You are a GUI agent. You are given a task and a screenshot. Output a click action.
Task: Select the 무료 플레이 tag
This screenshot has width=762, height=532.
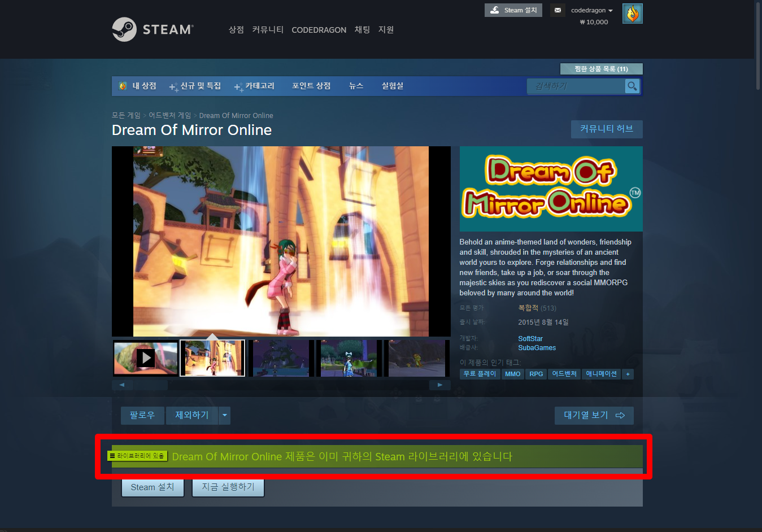pos(480,374)
